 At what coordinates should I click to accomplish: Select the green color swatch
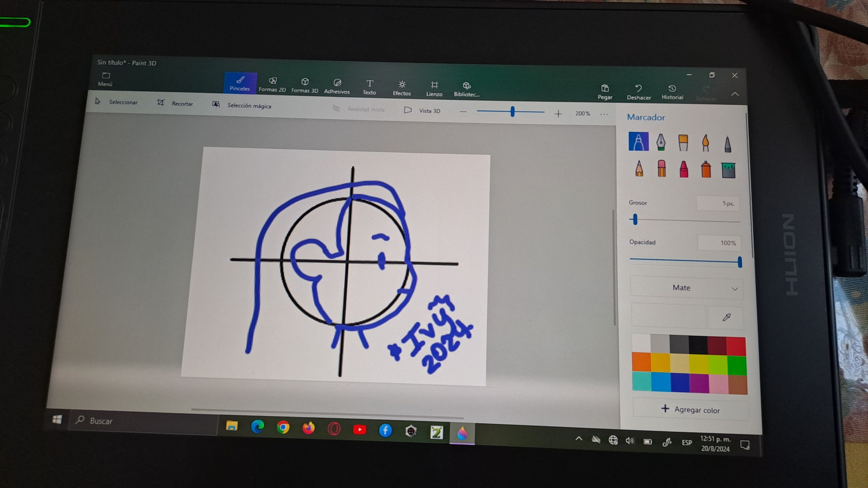pyautogui.click(x=737, y=365)
